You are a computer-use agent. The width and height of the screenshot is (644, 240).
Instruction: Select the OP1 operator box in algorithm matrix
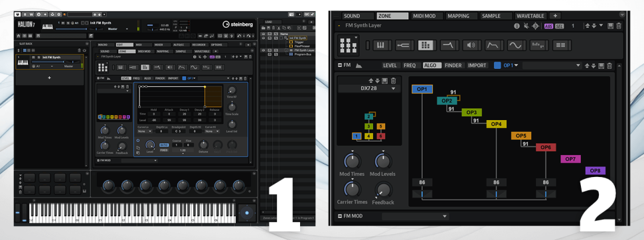click(422, 89)
